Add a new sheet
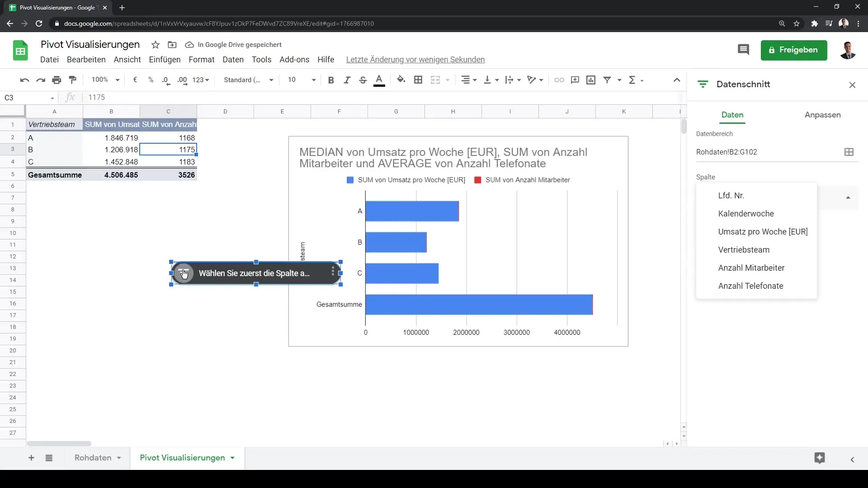This screenshot has height=488, width=868. (x=31, y=458)
